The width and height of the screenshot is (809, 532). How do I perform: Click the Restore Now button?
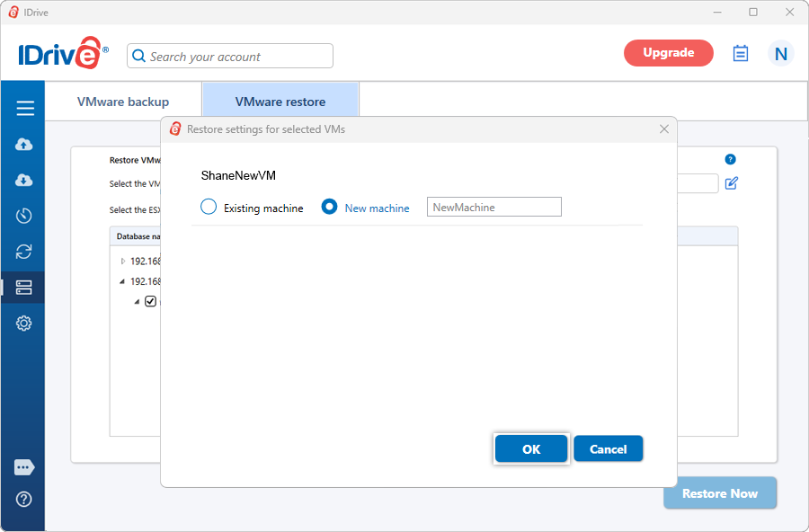click(x=720, y=493)
